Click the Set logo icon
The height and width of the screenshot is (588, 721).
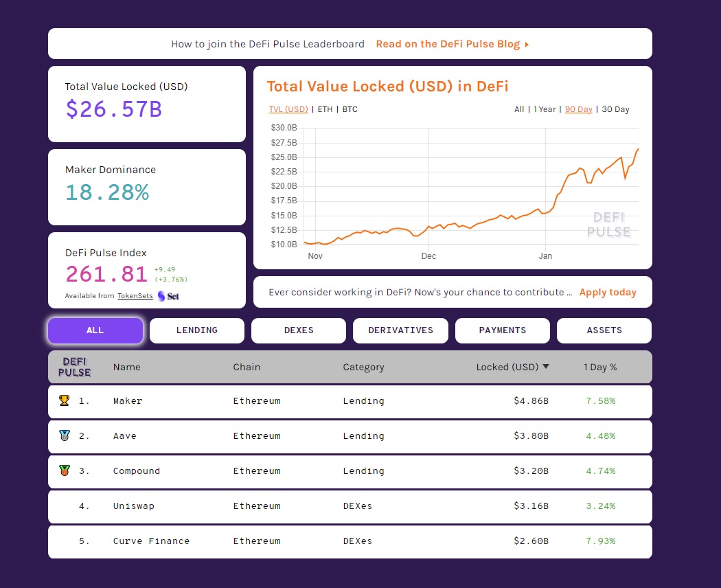pos(168,296)
